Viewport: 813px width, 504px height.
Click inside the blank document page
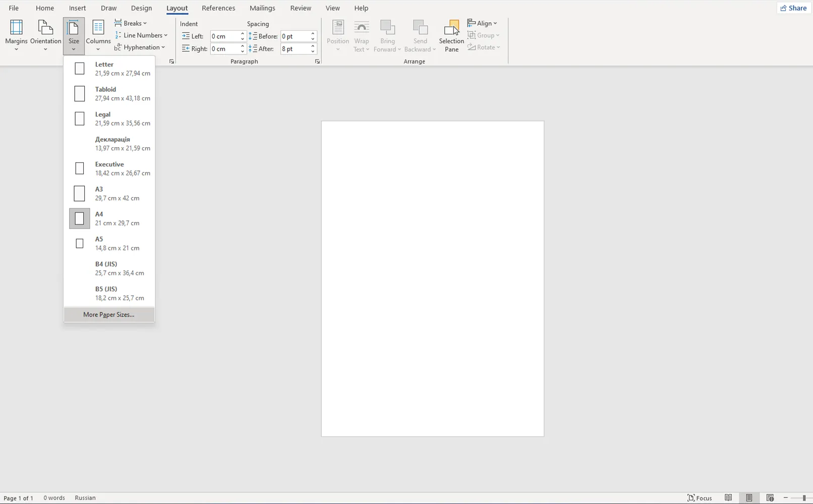(x=433, y=279)
